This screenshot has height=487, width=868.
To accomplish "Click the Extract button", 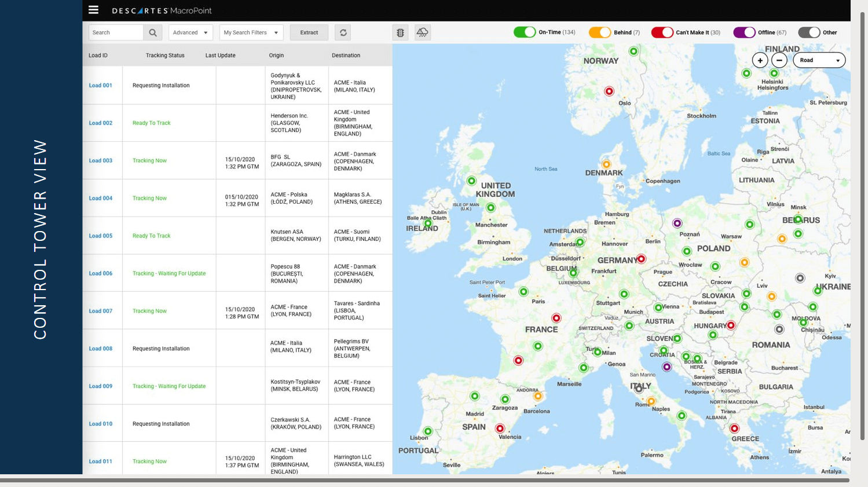I will [x=309, y=32].
